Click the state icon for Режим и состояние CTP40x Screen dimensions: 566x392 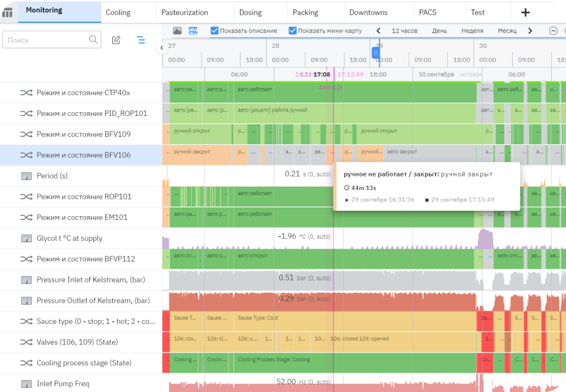click(26, 93)
